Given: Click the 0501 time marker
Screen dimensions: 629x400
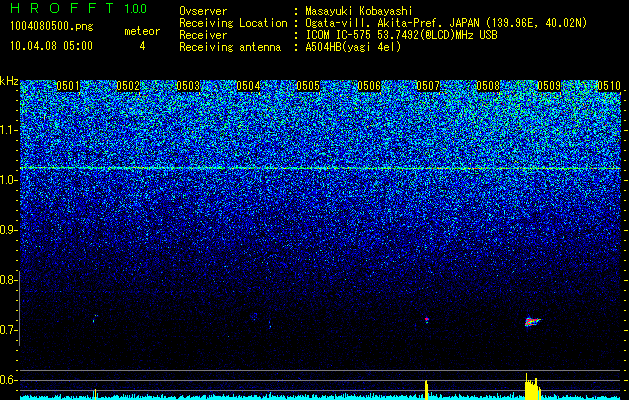Looking at the screenshot, I should tap(68, 86).
